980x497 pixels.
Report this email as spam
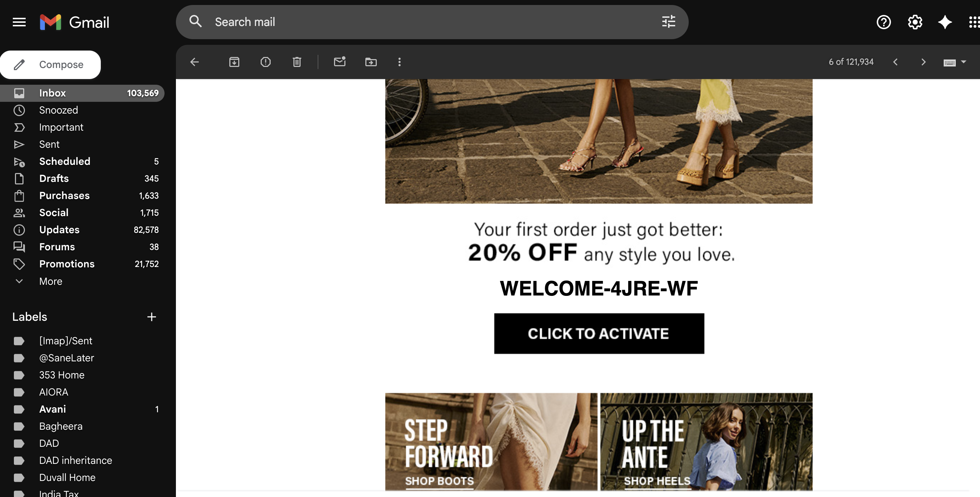pyautogui.click(x=265, y=62)
